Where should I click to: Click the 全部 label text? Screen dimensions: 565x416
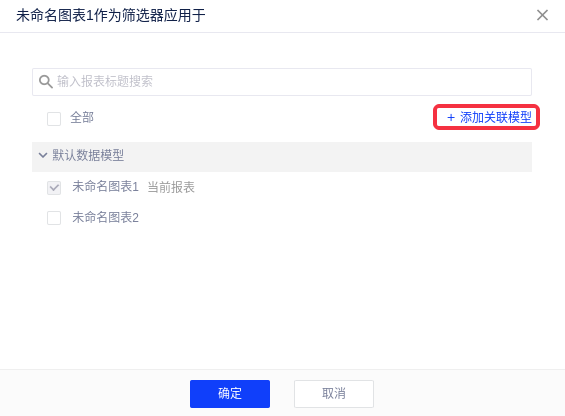point(82,118)
